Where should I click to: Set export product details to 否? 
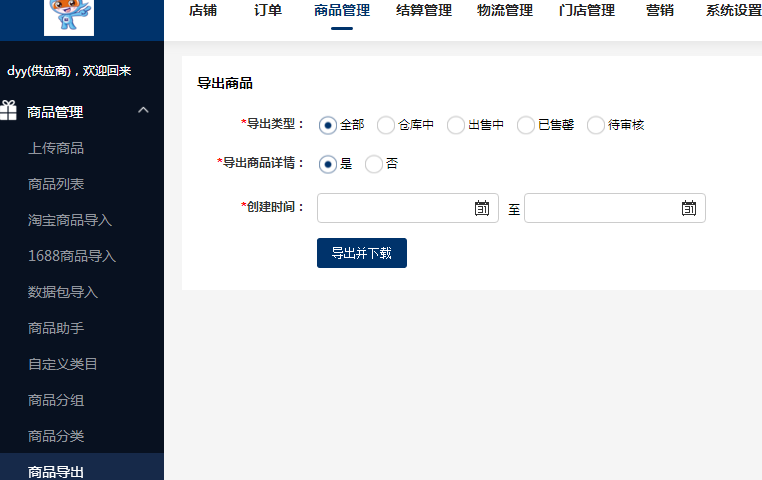374,164
